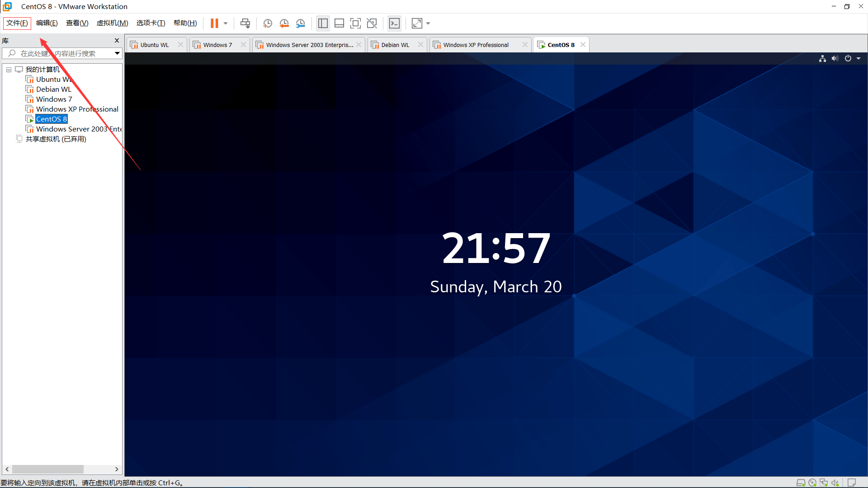Open the 虚拟机(M) menu
This screenshot has width=868, height=488.
[x=112, y=23]
